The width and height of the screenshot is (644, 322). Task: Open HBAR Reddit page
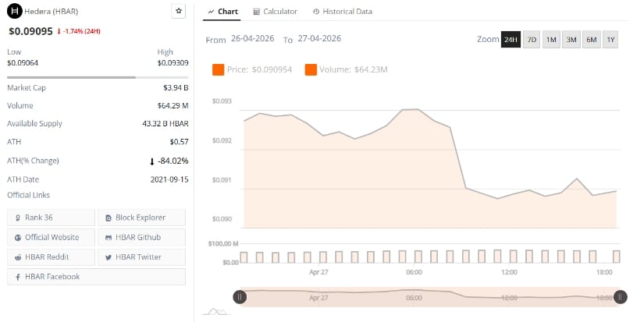click(x=51, y=257)
